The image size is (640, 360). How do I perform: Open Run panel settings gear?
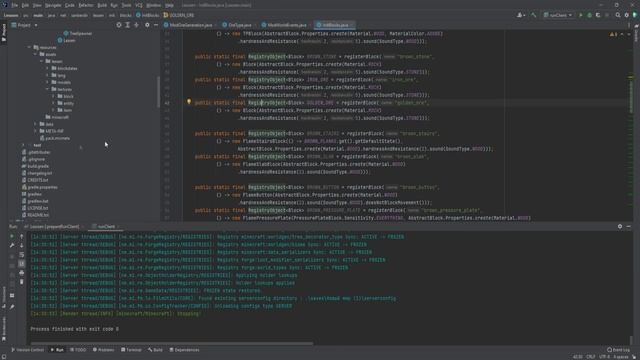(620, 227)
